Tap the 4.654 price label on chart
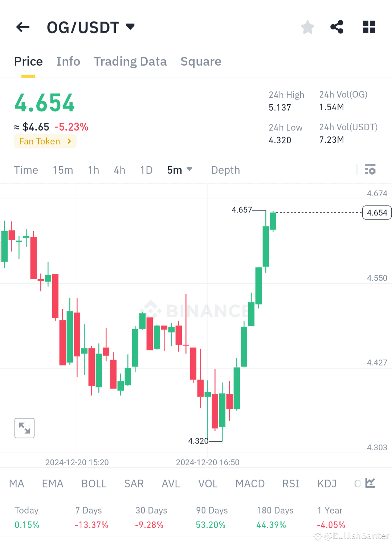Screen dimensions: 392x544 click(376, 212)
